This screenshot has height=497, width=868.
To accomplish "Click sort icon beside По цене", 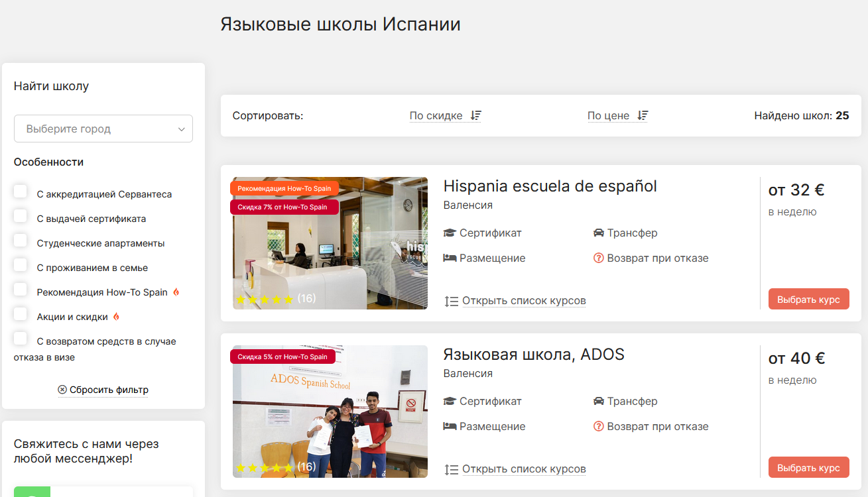I will click(x=642, y=115).
